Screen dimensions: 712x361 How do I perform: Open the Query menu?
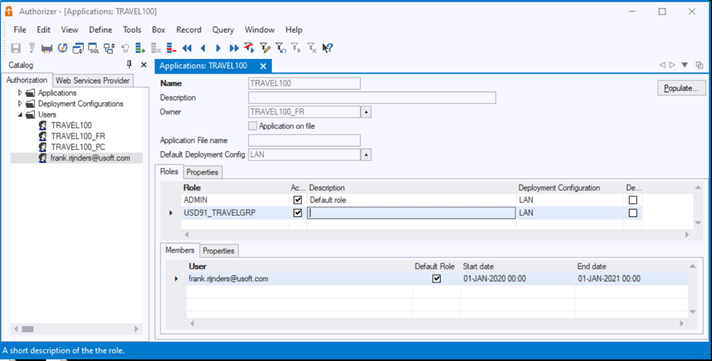coord(223,30)
